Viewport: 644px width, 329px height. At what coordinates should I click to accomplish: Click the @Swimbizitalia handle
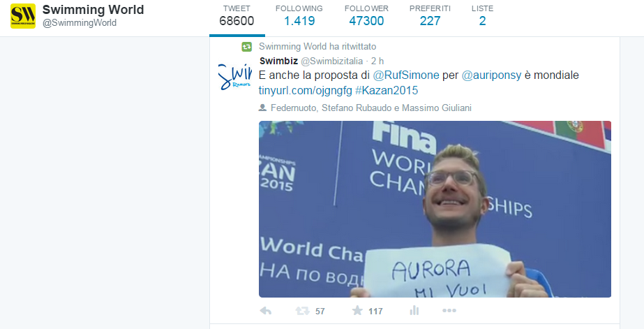[332, 61]
